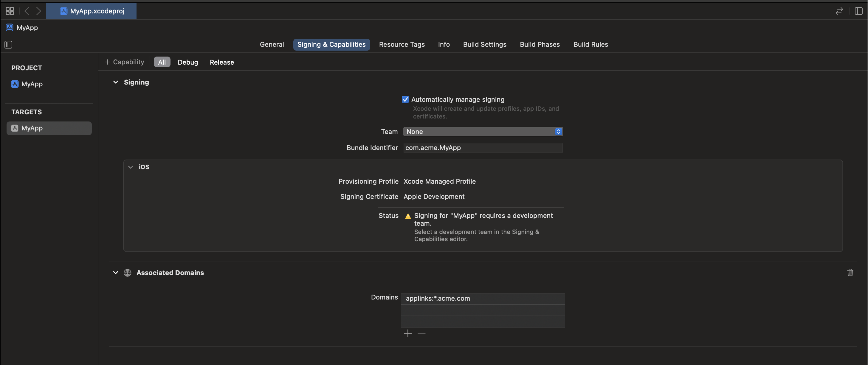The image size is (868, 365).
Task: Open the related items grid menu
Action: click(10, 11)
